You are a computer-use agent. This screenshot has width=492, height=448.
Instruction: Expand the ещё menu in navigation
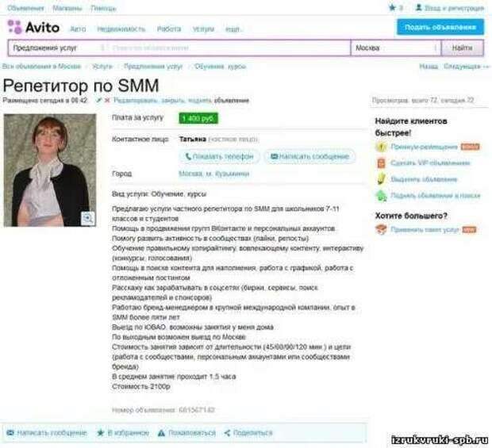[x=233, y=29]
